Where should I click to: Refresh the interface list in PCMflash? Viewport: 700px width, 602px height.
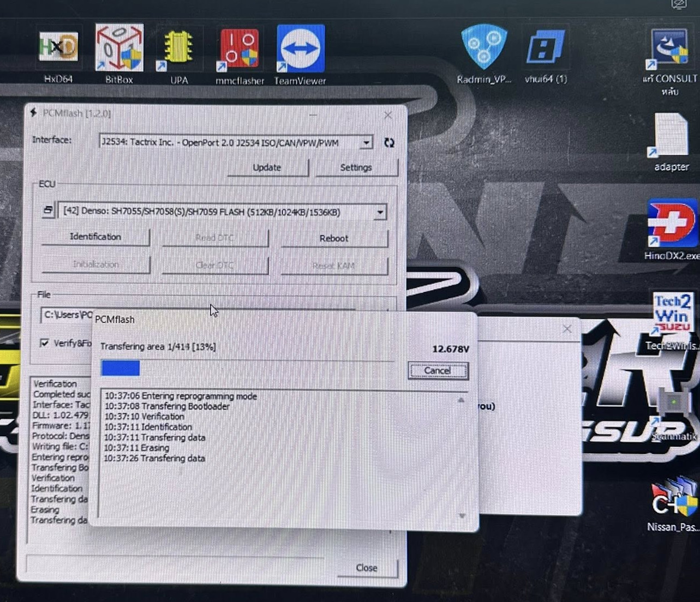tap(389, 142)
